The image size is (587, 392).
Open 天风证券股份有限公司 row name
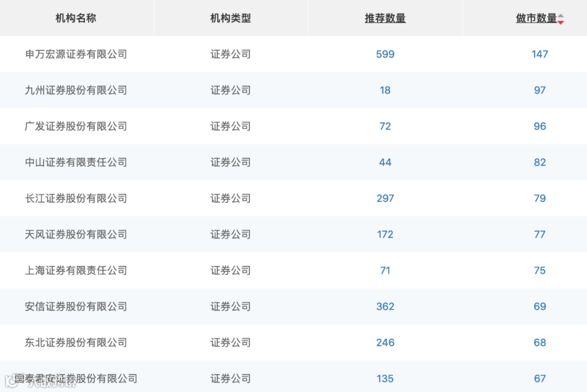point(76,234)
